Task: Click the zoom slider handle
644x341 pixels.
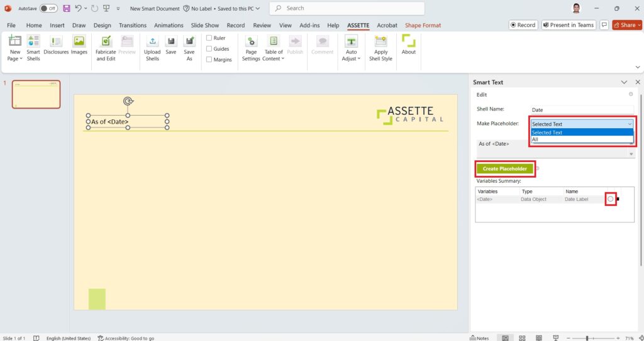Action: pos(587,338)
